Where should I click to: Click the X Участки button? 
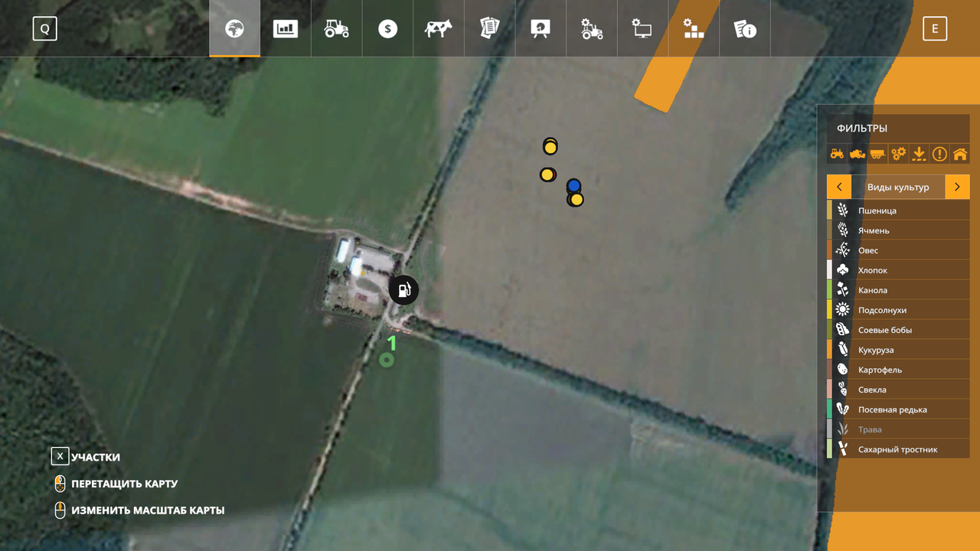tap(86, 457)
